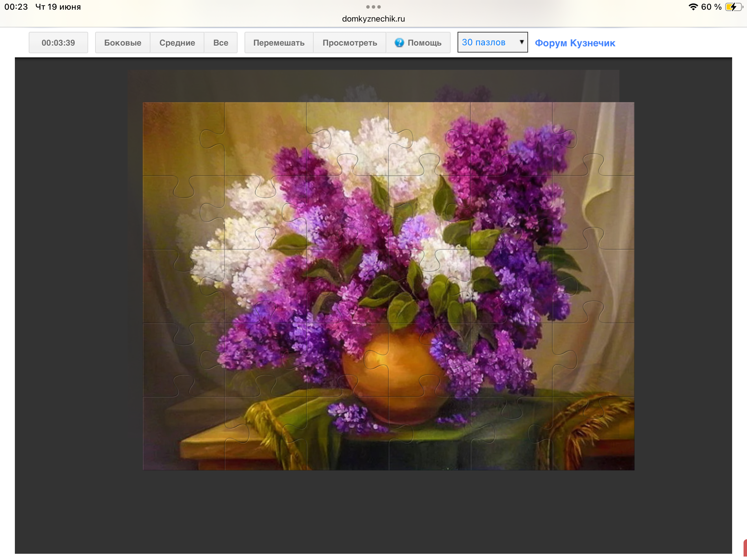Image resolution: width=747 pixels, height=560 pixels.
Task: Shuffle puzzle with Перемешать button
Action: pyautogui.click(x=279, y=43)
